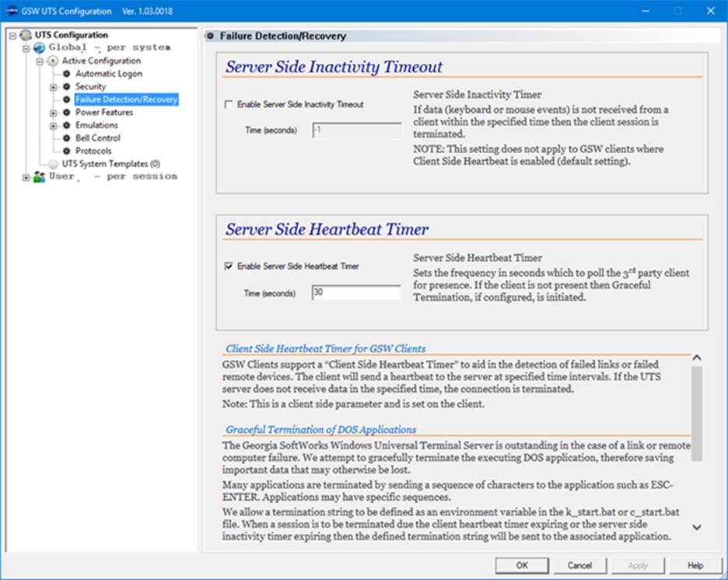Click the gear icon beside Bell Control
The height and width of the screenshot is (580, 728).
(66, 138)
